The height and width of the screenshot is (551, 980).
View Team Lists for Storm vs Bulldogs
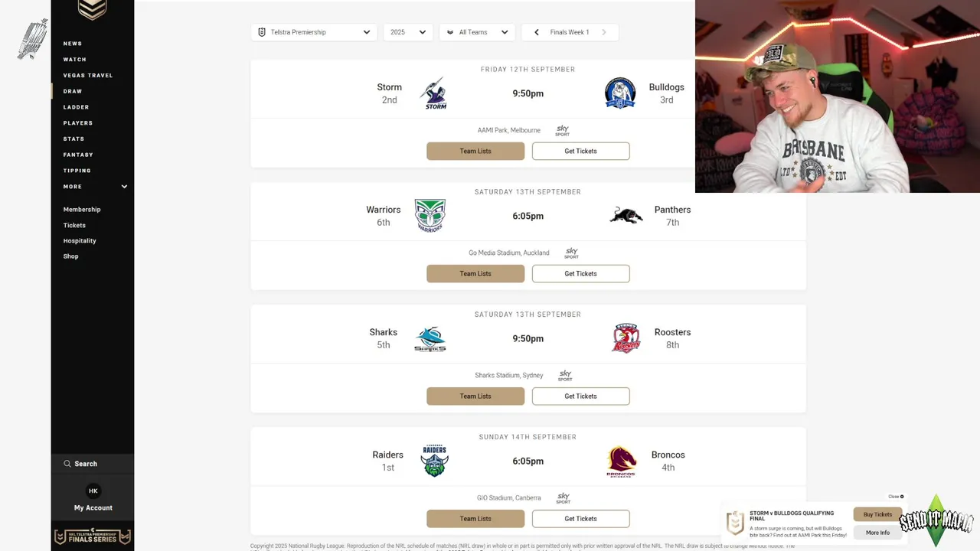tap(475, 151)
